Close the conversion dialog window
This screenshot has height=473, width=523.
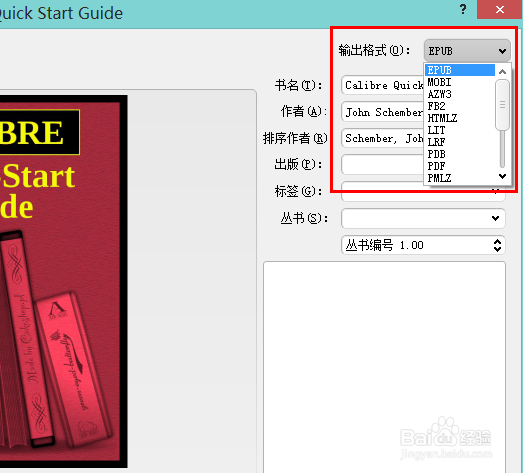click(499, 9)
